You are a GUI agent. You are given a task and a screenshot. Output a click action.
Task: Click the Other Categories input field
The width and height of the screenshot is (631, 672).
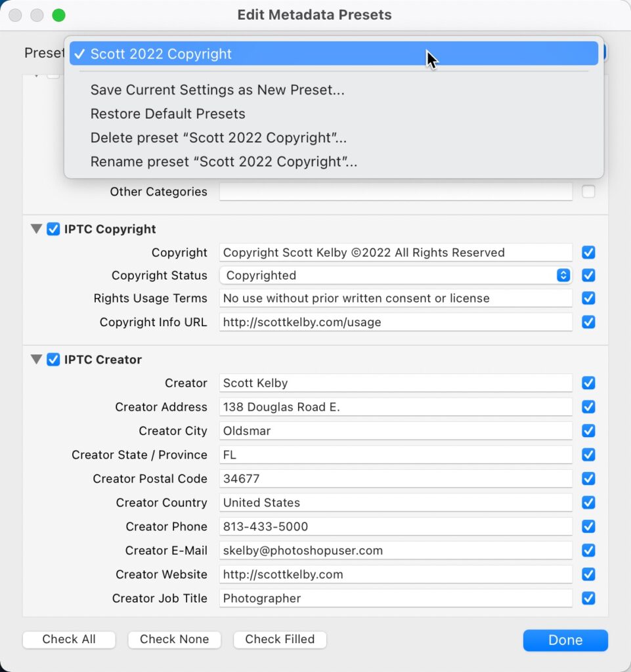(396, 191)
